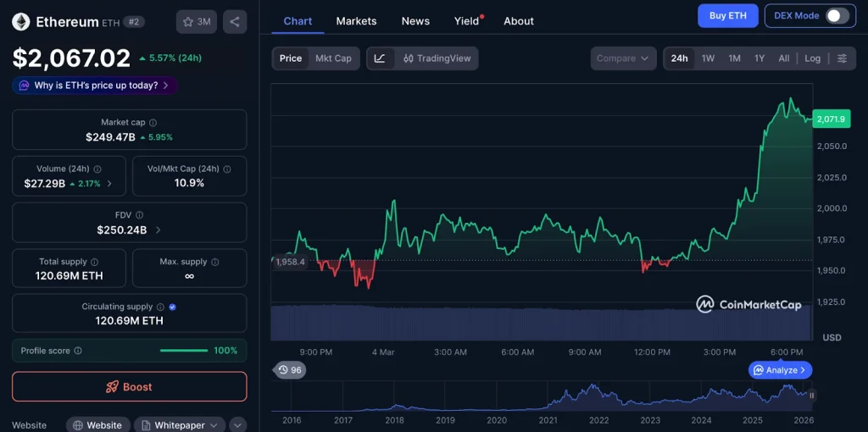Click the info icon beside Market cap
Image resolution: width=868 pixels, height=432 pixels.
click(x=153, y=122)
